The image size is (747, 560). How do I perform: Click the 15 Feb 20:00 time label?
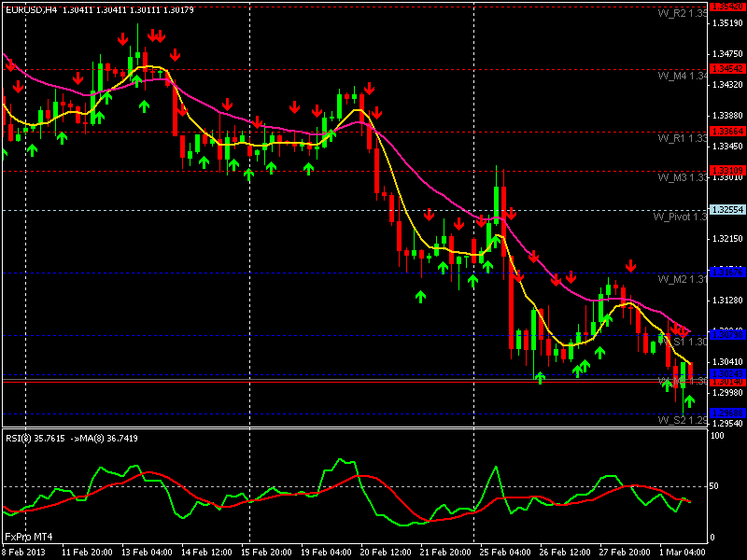(x=266, y=553)
